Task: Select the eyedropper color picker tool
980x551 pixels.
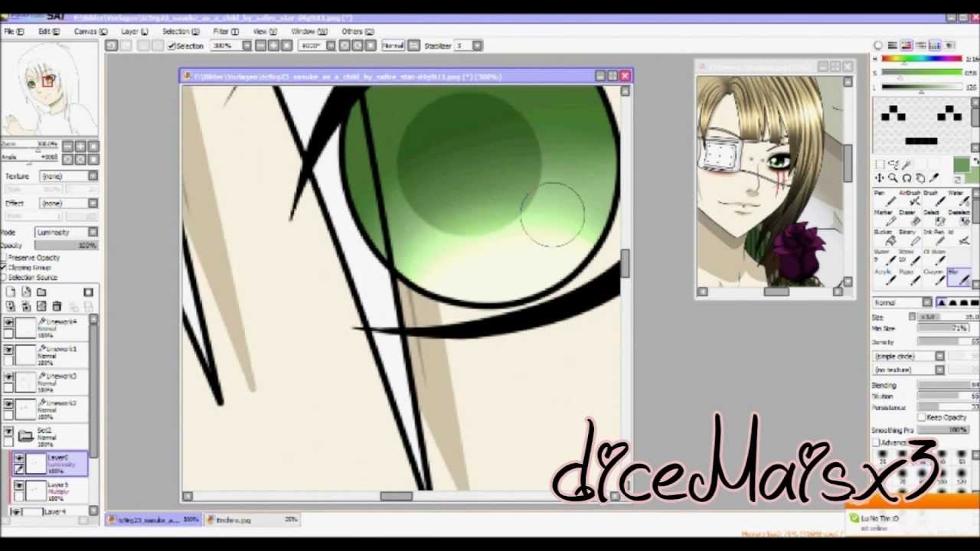Action: click(934, 178)
